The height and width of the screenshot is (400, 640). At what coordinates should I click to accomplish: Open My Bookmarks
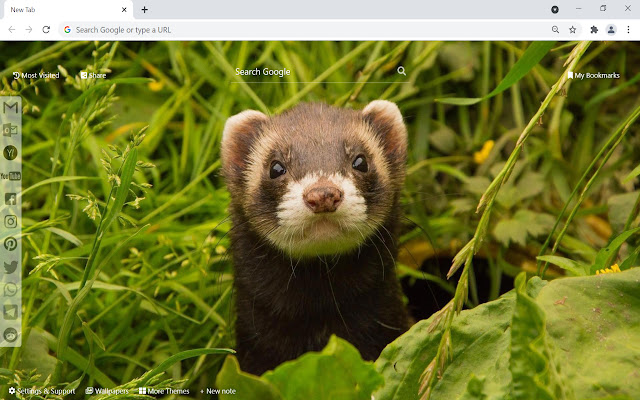point(593,75)
